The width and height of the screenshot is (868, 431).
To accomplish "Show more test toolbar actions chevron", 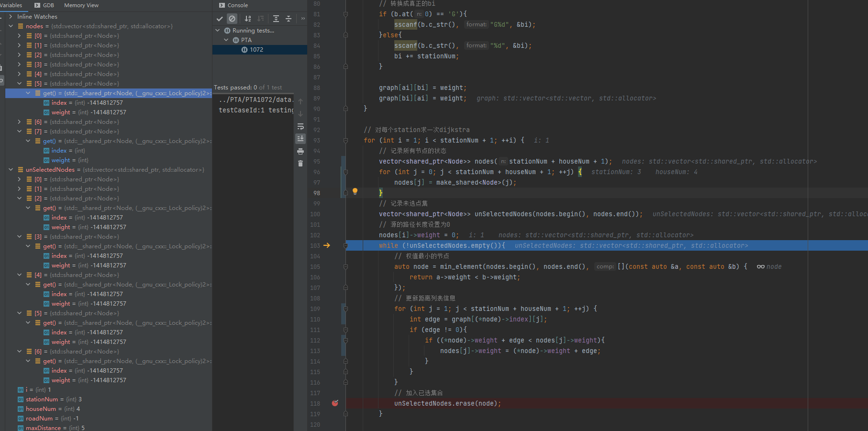I will pyautogui.click(x=303, y=19).
